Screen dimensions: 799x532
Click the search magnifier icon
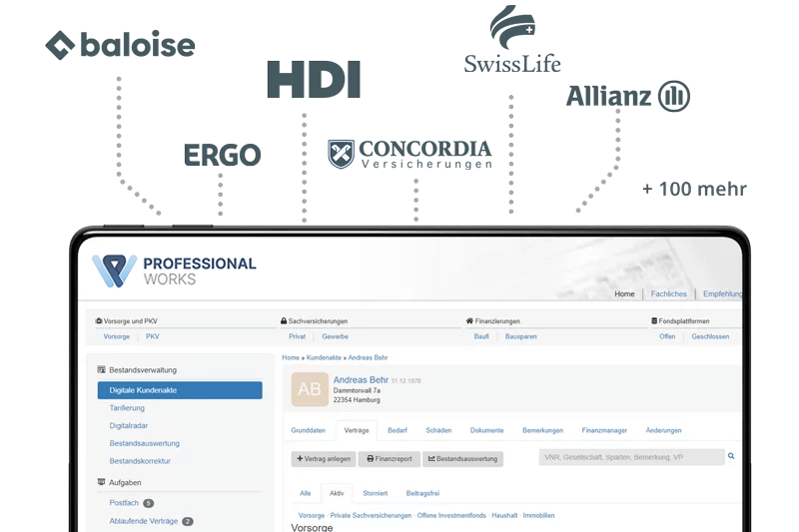click(x=731, y=456)
